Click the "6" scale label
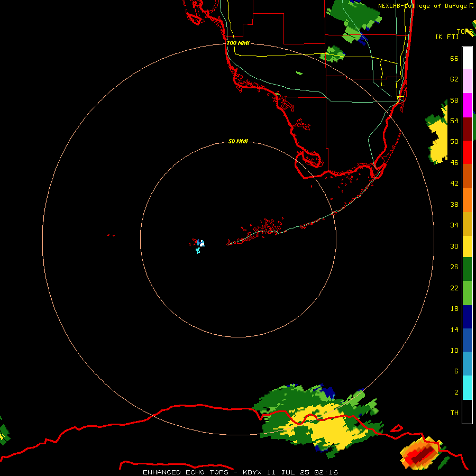Image resolution: width=476 pixels, height=476 pixels. 456,371
